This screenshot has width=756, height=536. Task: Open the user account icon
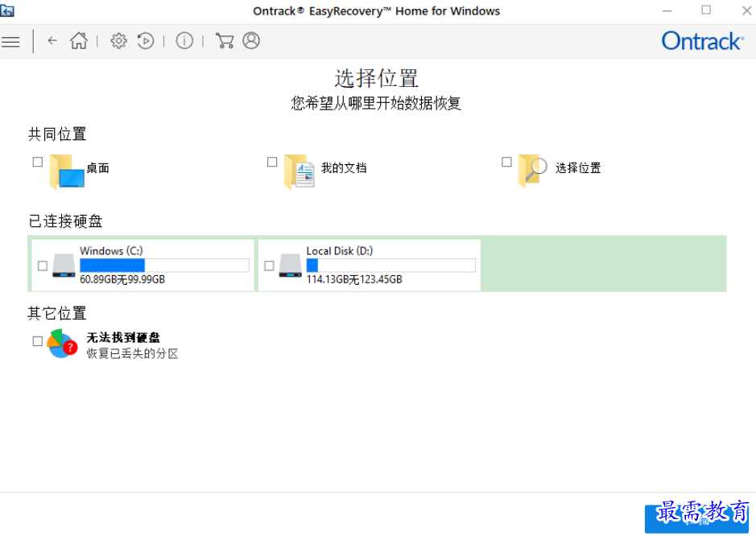click(x=251, y=40)
